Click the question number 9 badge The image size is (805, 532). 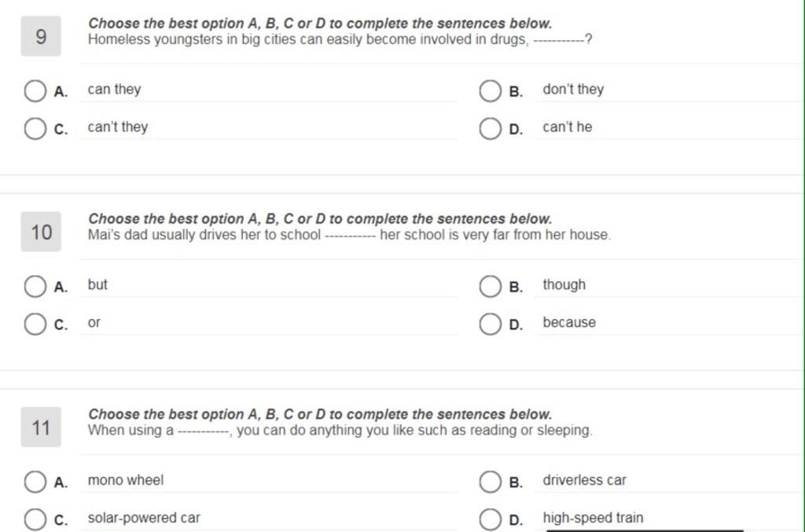pyautogui.click(x=41, y=36)
